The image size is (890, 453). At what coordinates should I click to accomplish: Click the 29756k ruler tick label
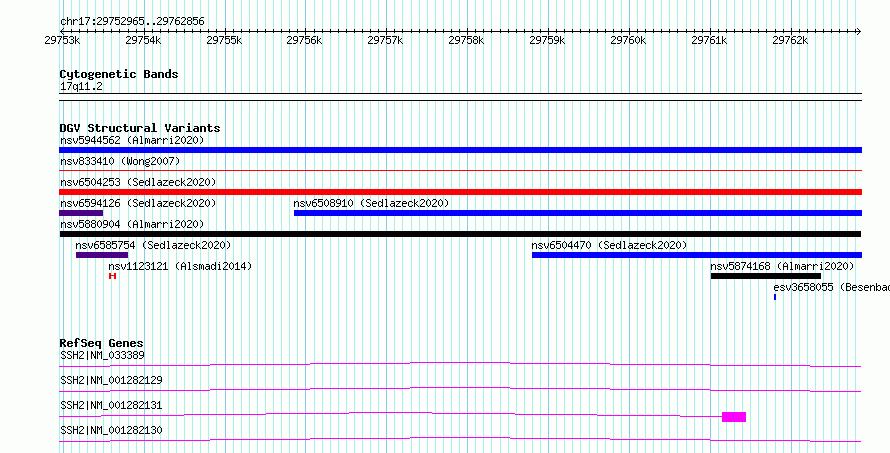[305, 40]
